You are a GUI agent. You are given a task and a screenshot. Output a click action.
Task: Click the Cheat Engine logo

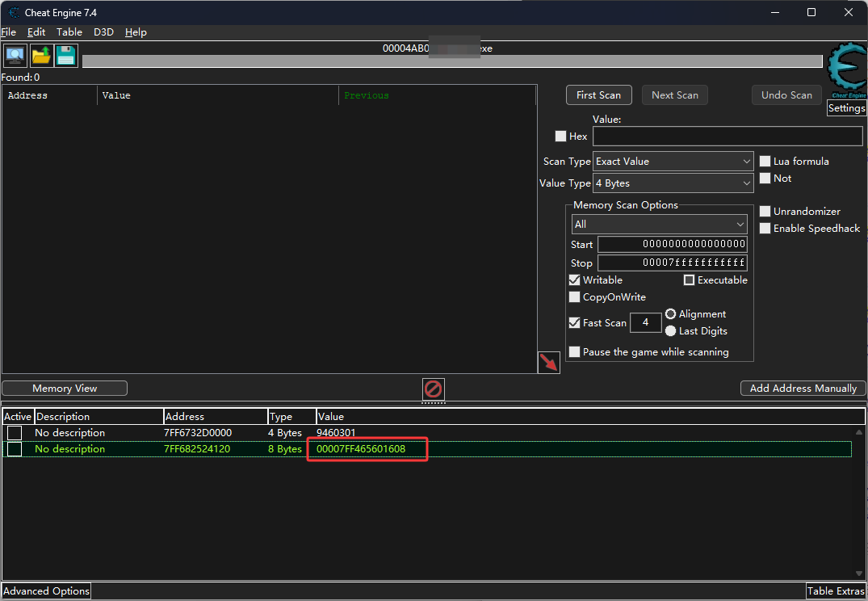click(x=846, y=70)
